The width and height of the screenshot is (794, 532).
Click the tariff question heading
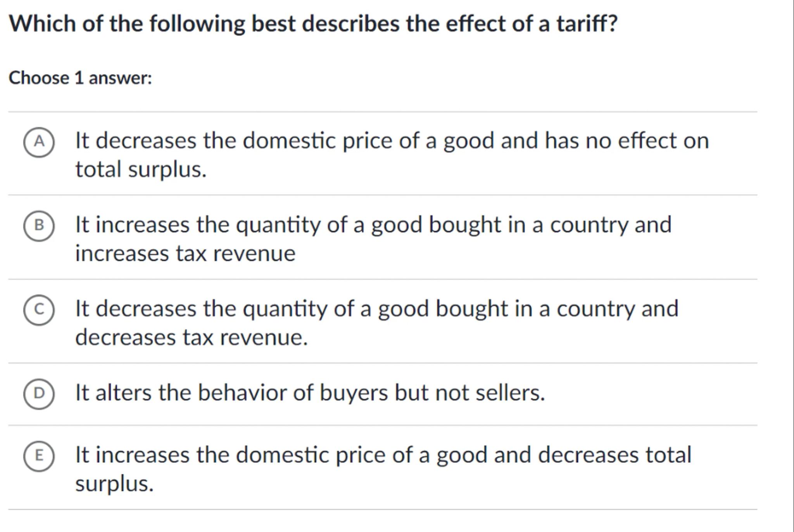312,24
